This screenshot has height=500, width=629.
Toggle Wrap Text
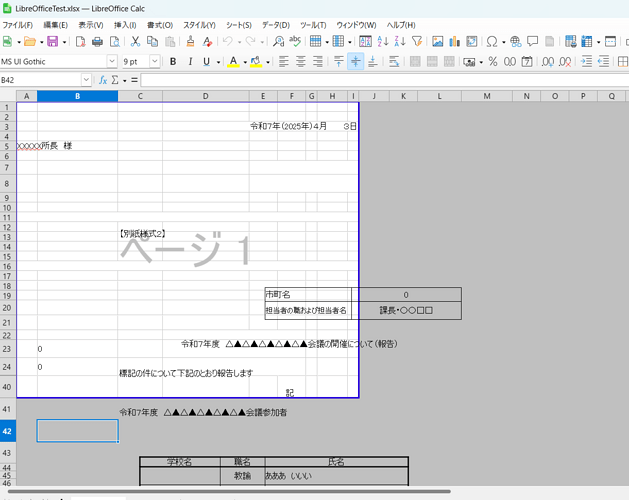coord(394,61)
